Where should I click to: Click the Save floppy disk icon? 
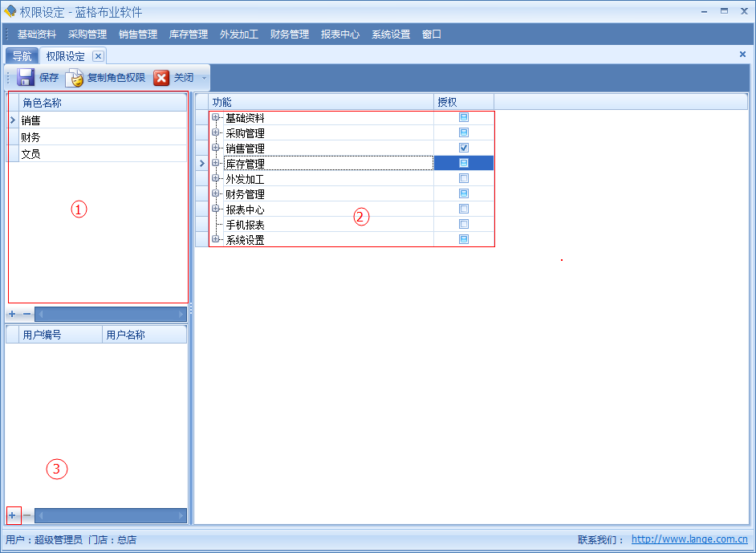pyautogui.click(x=26, y=78)
